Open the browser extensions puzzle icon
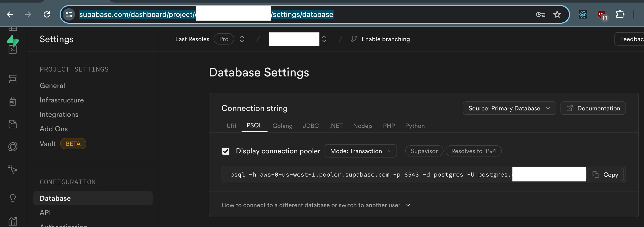644x227 pixels. (620, 14)
